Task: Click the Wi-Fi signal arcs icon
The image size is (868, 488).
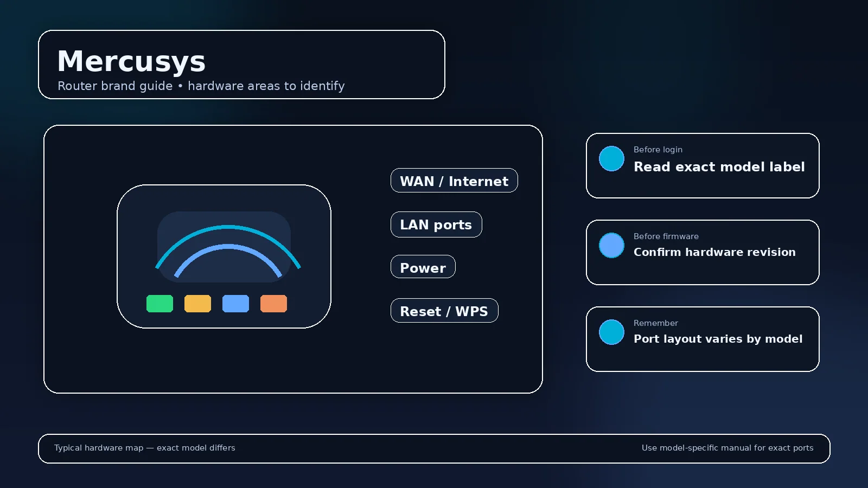Action: click(x=228, y=251)
